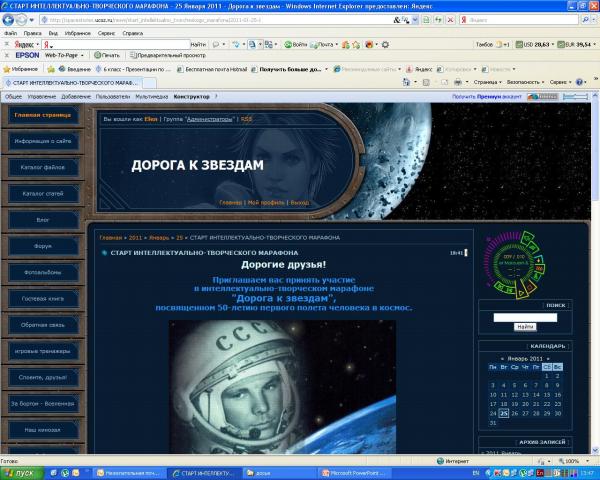Start Yandex search with magnifier icon
Viewport: 600px width, 480px height.
point(585,20)
